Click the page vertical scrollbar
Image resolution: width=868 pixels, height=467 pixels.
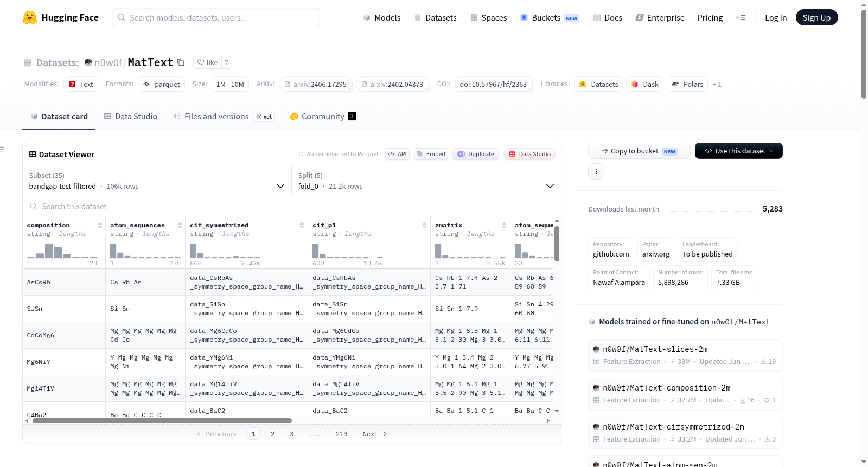[864, 54]
